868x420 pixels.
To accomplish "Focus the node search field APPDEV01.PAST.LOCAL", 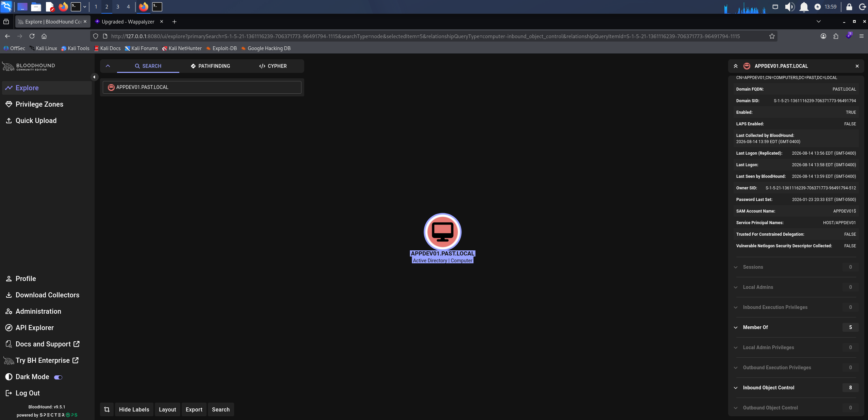I will pyautogui.click(x=202, y=87).
